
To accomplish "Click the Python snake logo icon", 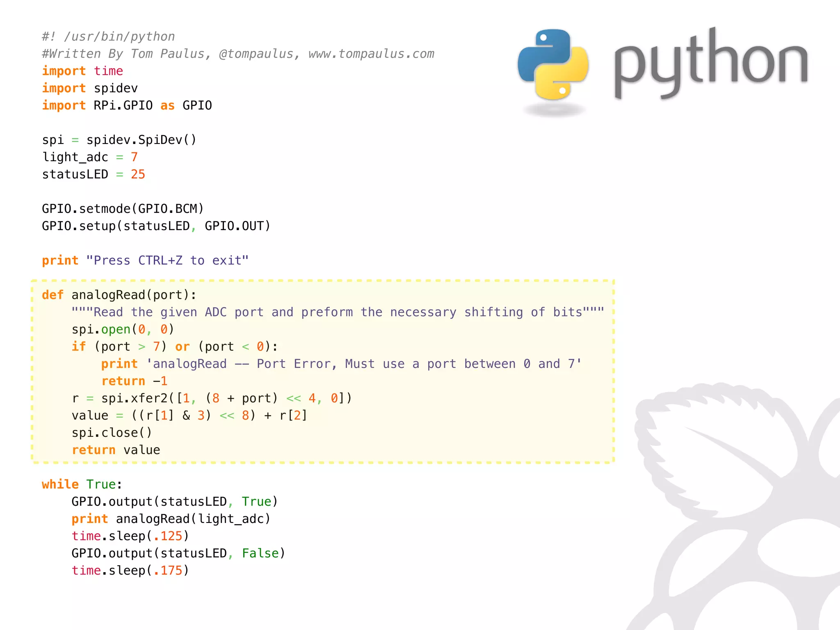I will pos(553,65).
